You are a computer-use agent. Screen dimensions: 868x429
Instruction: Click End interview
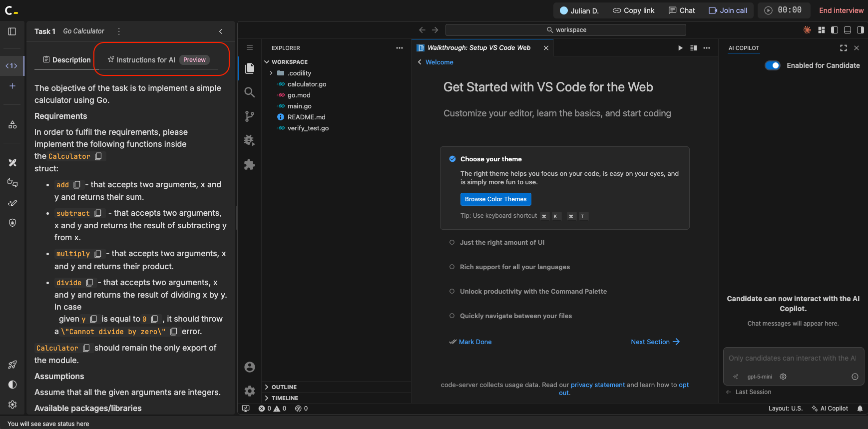(x=842, y=10)
